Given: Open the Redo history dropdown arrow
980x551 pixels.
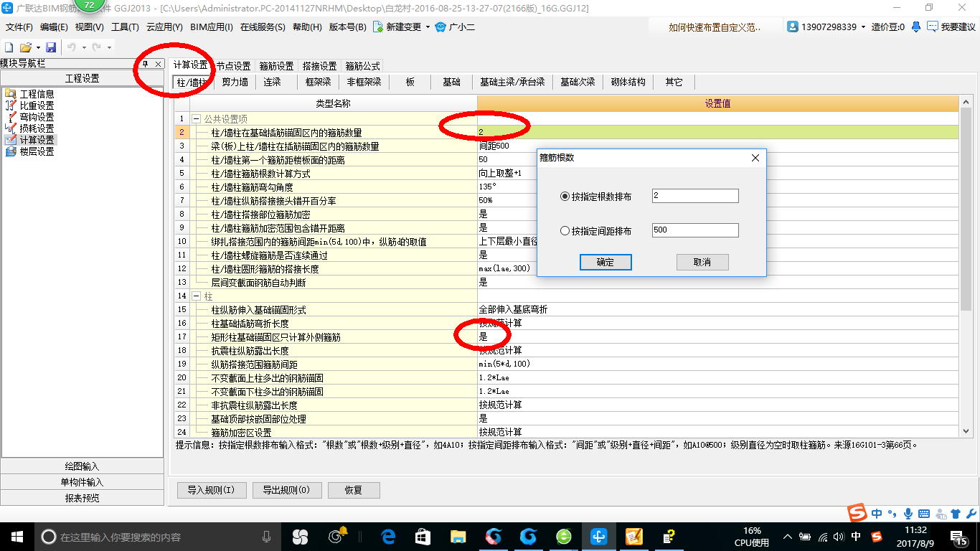Looking at the screenshot, I should click(109, 47).
